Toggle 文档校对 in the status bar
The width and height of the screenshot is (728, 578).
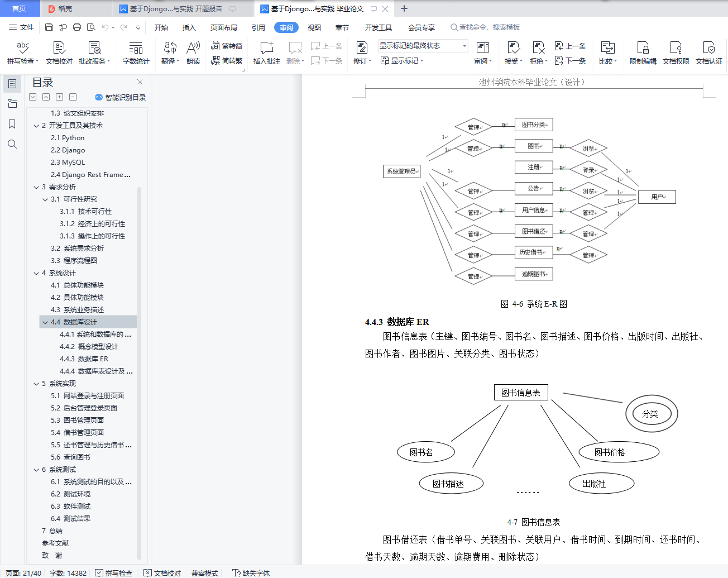162,573
